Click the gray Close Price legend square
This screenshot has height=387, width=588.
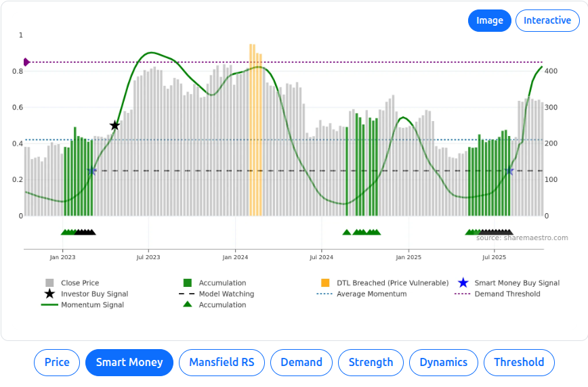click(x=49, y=283)
